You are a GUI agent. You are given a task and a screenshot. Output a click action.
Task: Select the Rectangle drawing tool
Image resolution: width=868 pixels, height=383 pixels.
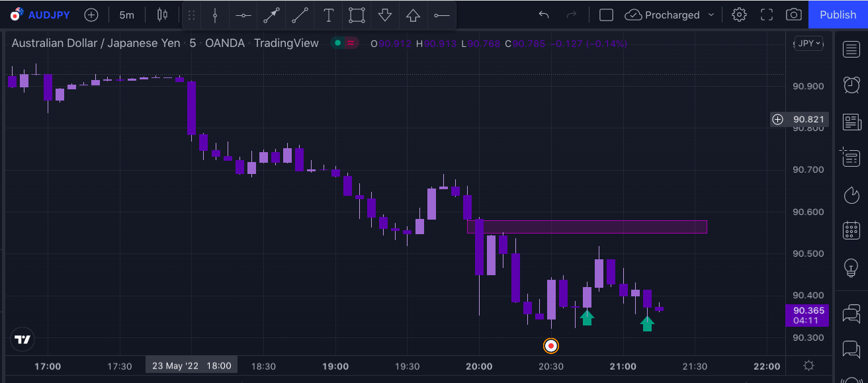tap(357, 15)
